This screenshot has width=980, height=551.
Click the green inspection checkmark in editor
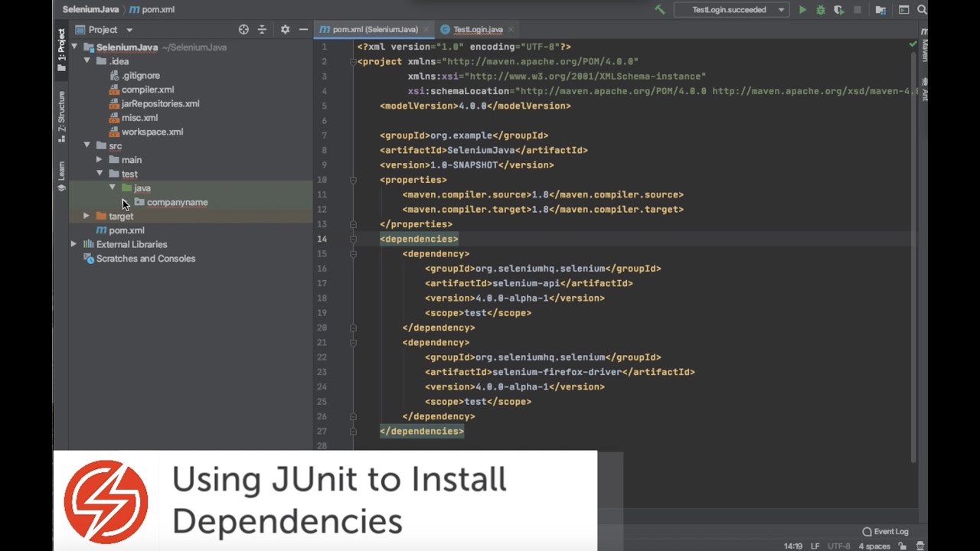pos(913,46)
